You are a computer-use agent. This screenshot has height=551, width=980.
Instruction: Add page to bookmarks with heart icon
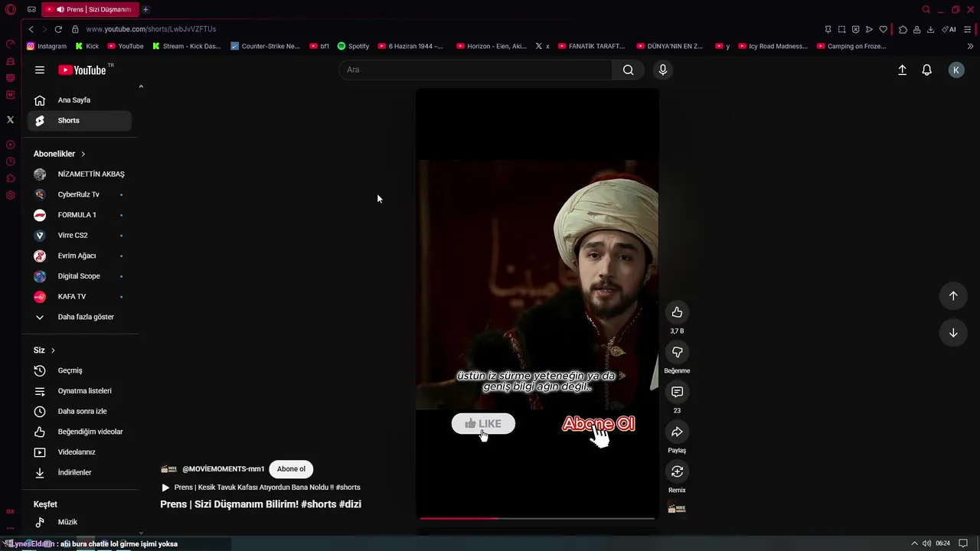click(x=883, y=29)
